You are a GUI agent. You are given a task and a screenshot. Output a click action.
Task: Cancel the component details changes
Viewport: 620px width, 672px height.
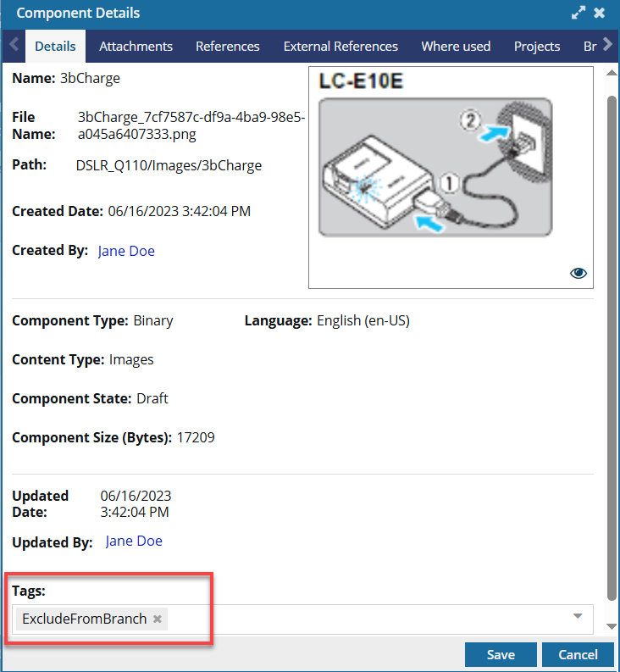pos(578,654)
